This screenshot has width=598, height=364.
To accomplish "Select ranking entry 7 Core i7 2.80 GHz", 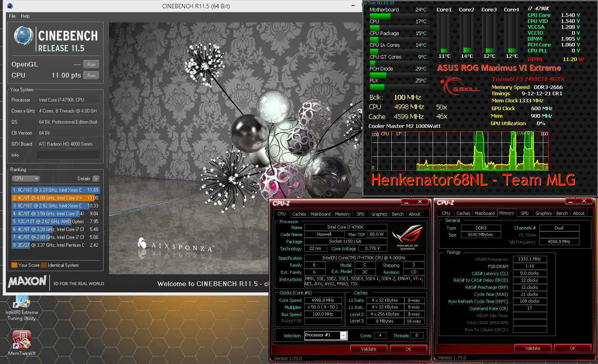I will [x=56, y=237].
